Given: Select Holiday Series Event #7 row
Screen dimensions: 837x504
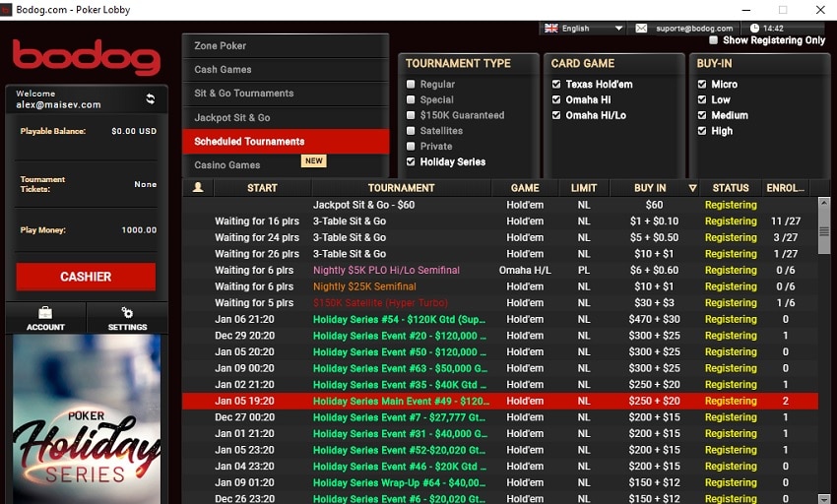Looking at the screenshot, I should pos(500,417).
